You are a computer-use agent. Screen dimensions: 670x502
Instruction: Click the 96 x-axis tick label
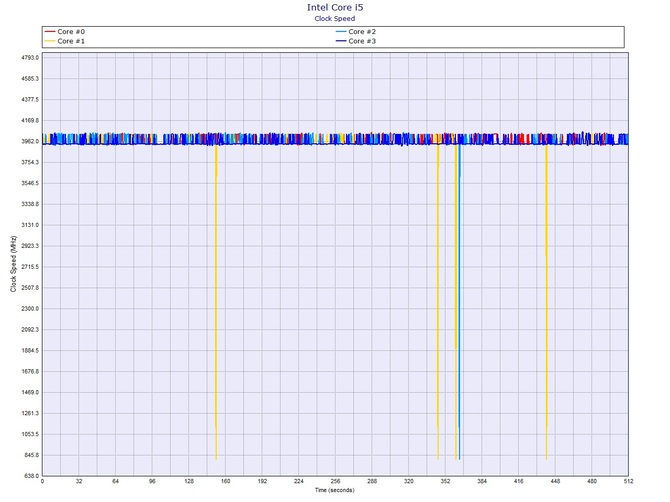coord(152,481)
